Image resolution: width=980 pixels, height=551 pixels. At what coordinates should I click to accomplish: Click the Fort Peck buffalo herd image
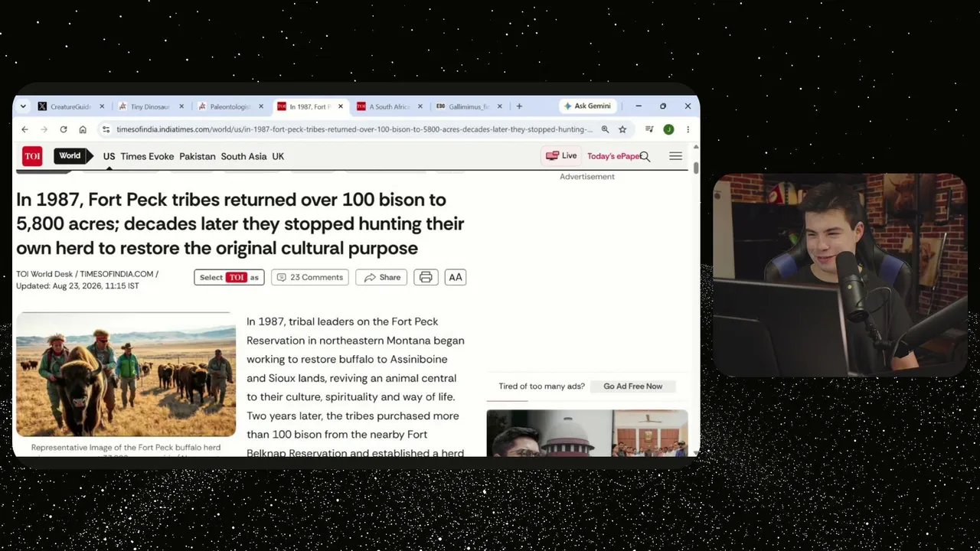click(126, 374)
